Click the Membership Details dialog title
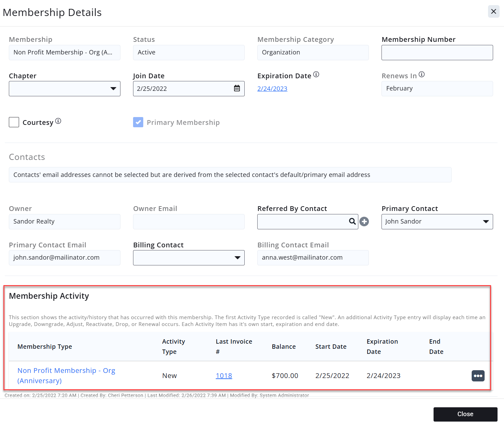The width and height of the screenshot is (504, 426). coord(52,12)
